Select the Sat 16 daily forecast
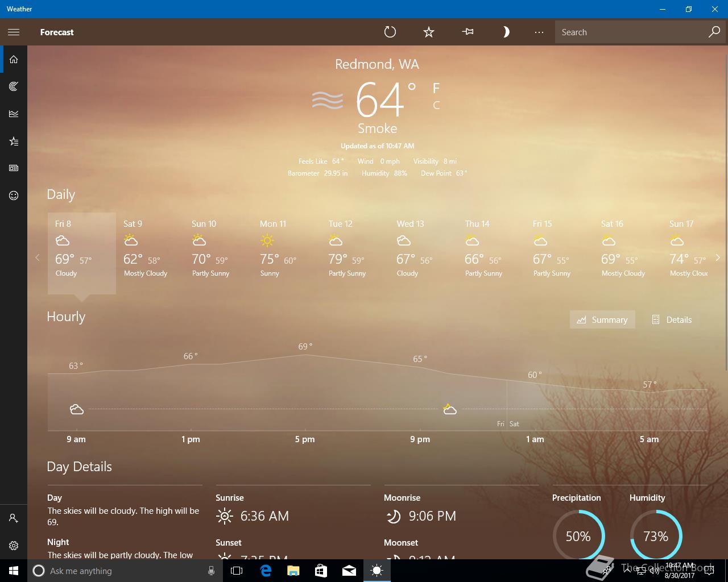Viewport: 728px width, 582px height. (628, 253)
